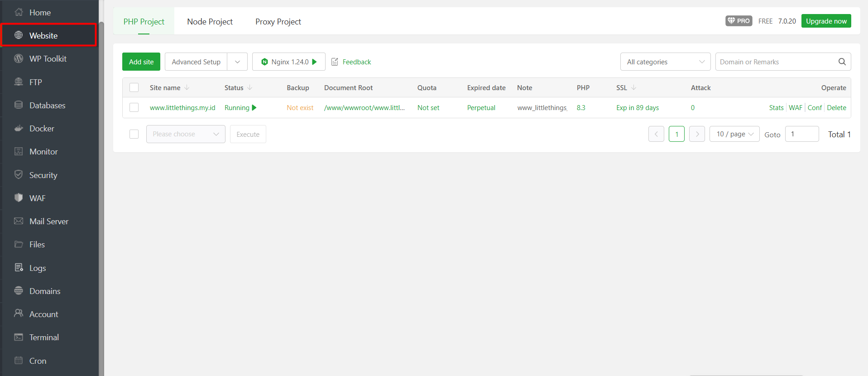Open Terminal via its console icon
This screenshot has height=376, width=868.
click(19, 337)
